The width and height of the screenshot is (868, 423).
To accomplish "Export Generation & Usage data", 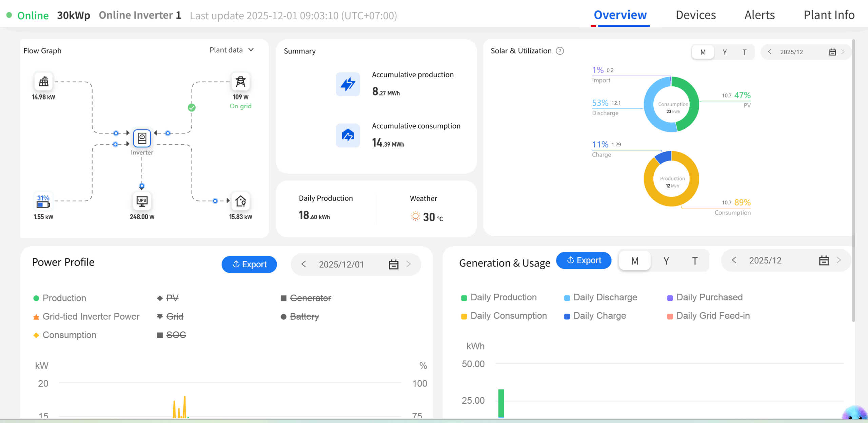I will coord(584,260).
